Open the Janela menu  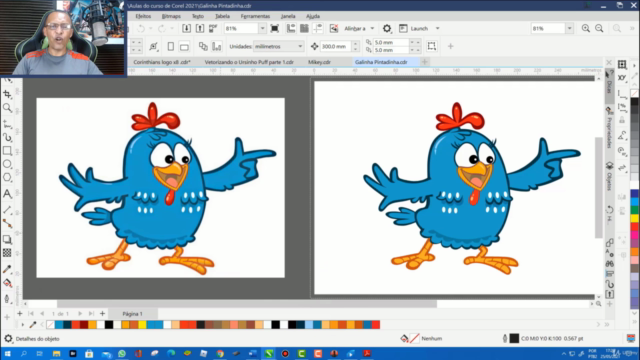[x=288, y=16]
